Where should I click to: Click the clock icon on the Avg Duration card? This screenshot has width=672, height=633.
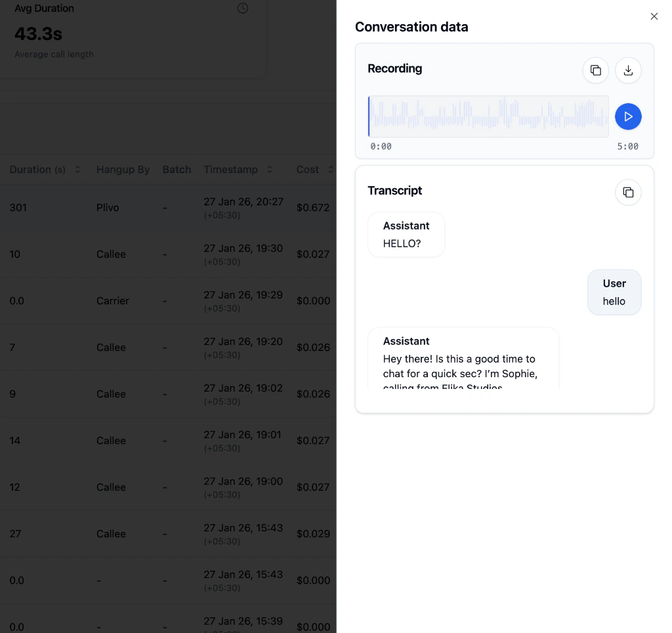(x=241, y=9)
